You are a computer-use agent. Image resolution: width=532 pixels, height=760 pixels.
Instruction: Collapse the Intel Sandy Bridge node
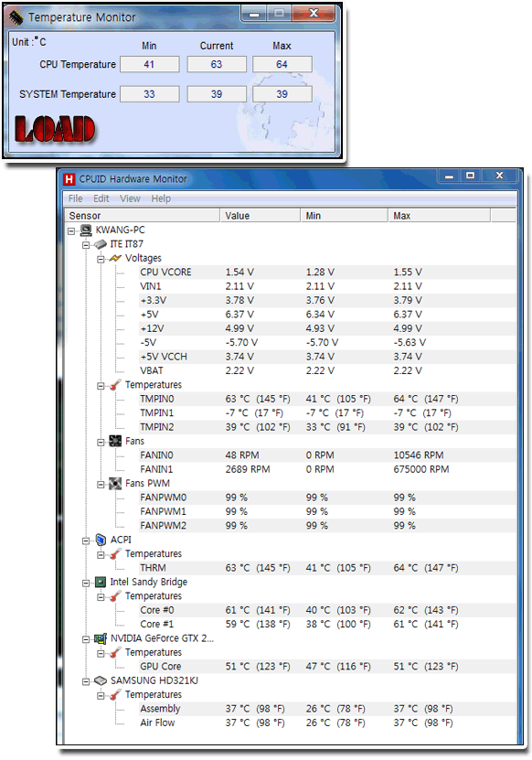(x=86, y=583)
